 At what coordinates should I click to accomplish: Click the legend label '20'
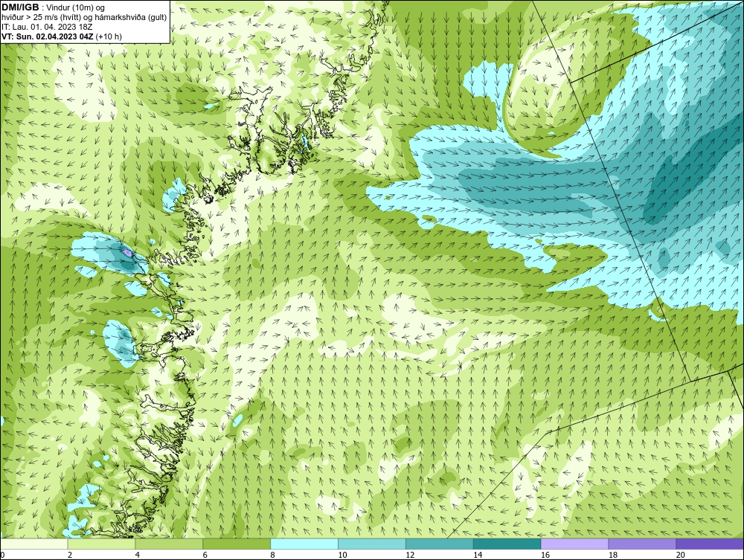(681, 555)
